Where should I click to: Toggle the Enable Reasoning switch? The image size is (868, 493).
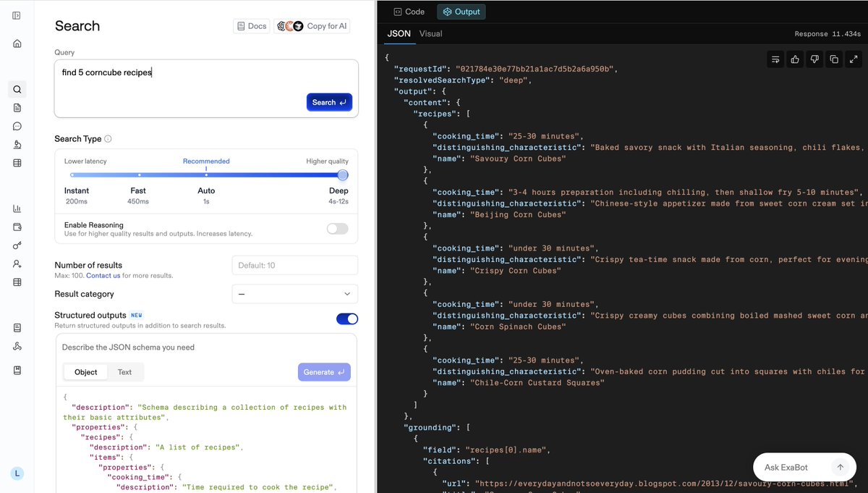337,229
